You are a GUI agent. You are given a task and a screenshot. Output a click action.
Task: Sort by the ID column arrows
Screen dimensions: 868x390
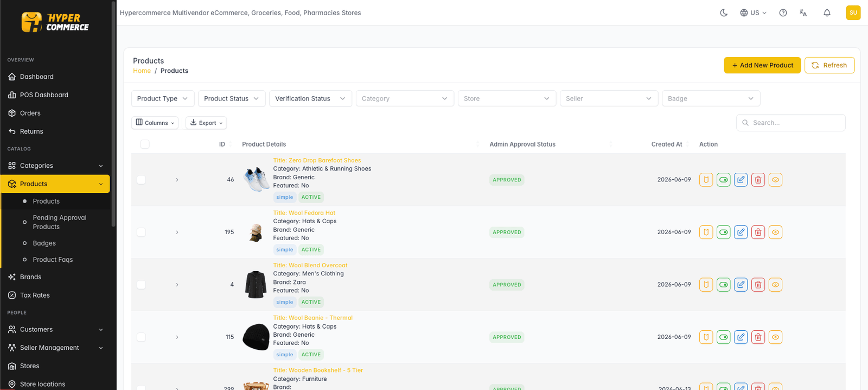[231, 144]
